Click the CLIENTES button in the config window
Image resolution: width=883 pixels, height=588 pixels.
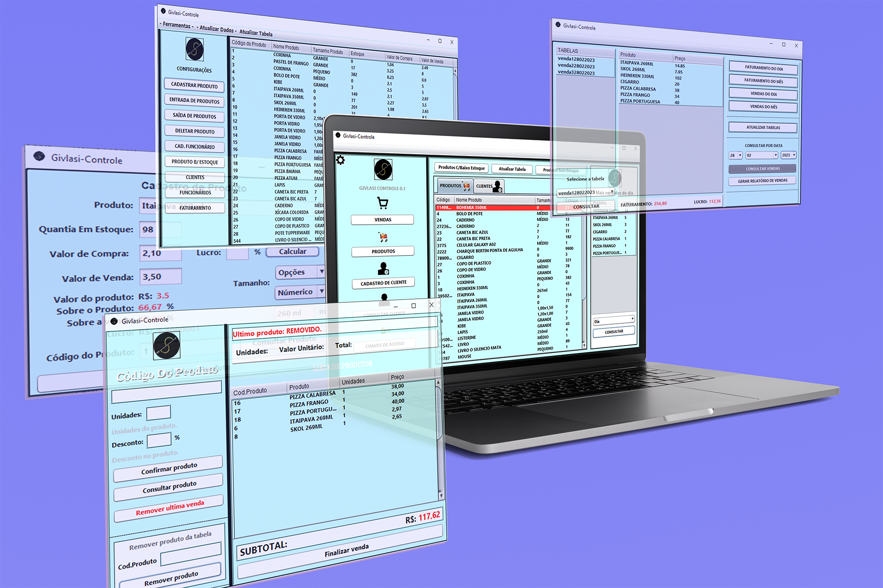coord(195,177)
